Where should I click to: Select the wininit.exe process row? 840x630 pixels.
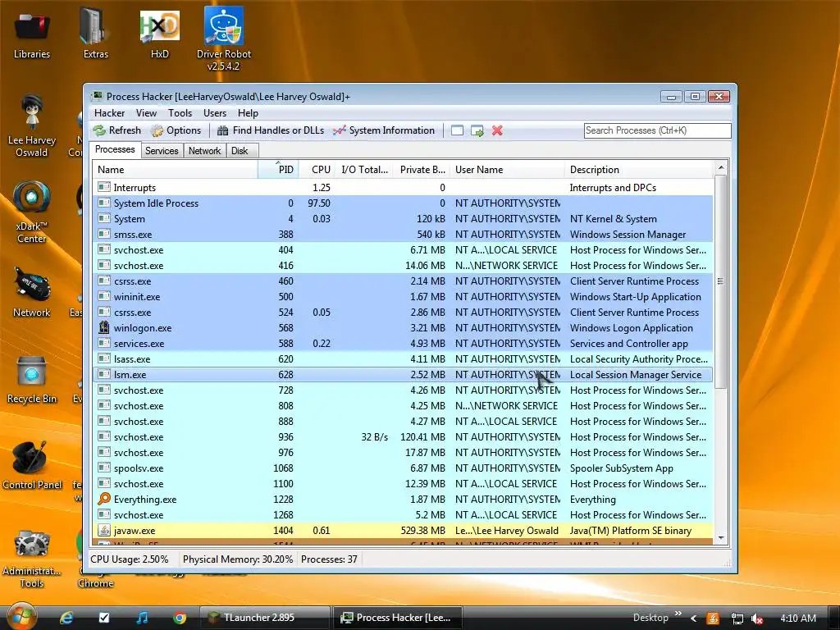pyautogui.click(x=403, y=297)
